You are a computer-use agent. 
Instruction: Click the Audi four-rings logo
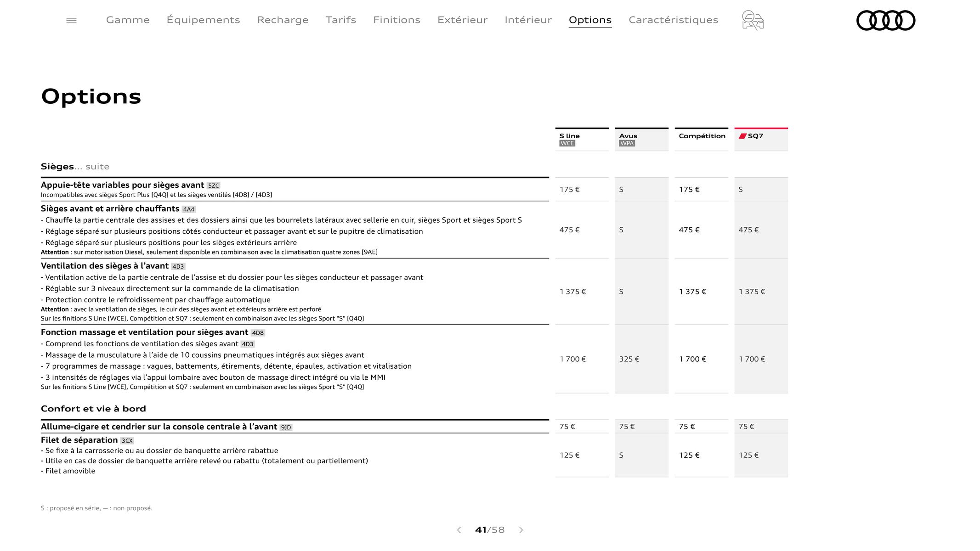[x=885, y=20]
